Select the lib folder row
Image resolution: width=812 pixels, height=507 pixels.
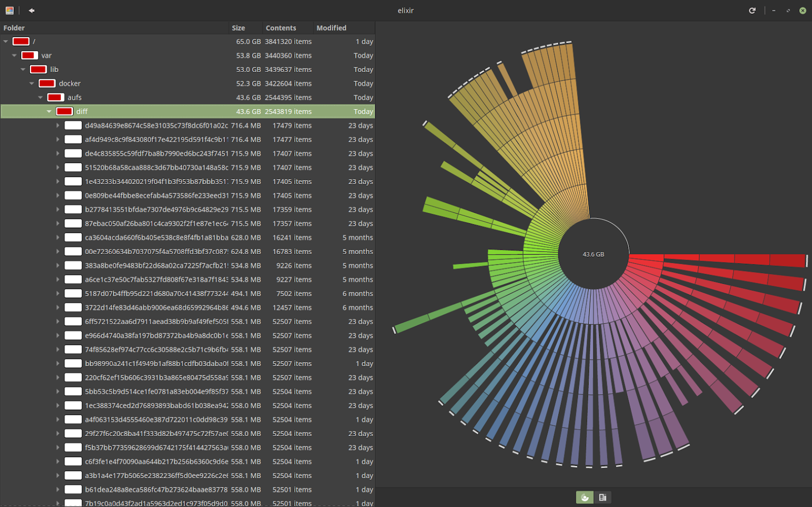click(x=187, y=69)
